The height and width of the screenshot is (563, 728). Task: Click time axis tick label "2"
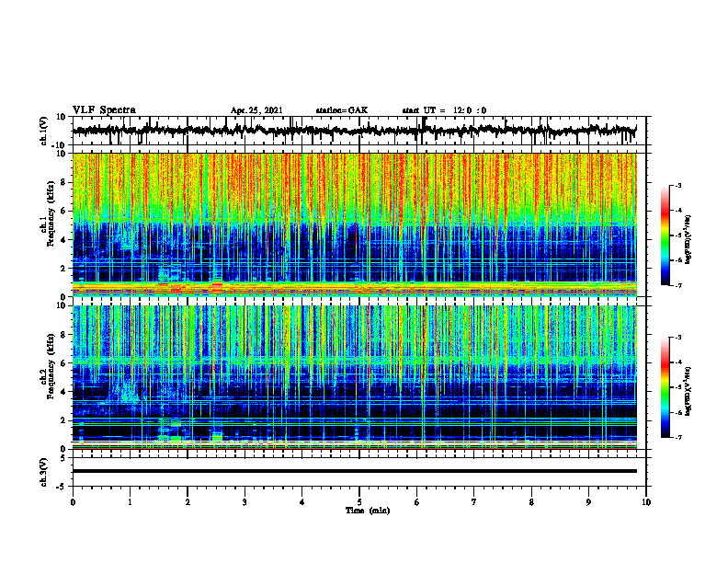click(x=188, y=502)
